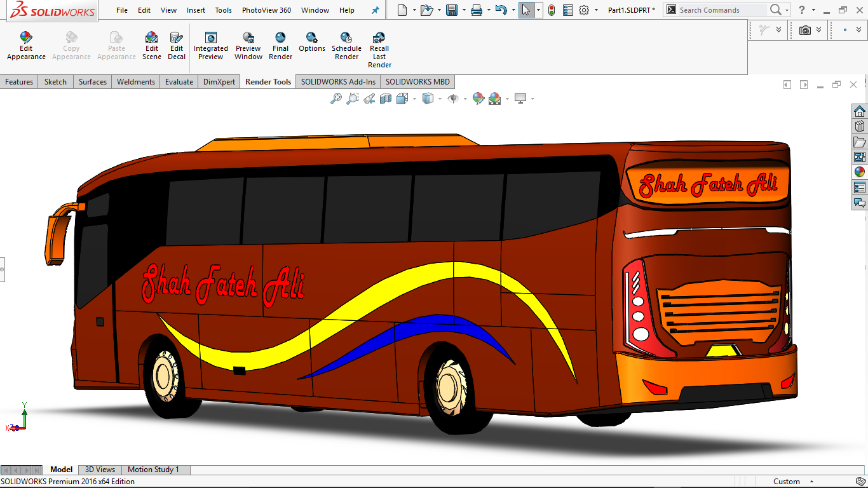Recall Last Render image

coord(379,50)
